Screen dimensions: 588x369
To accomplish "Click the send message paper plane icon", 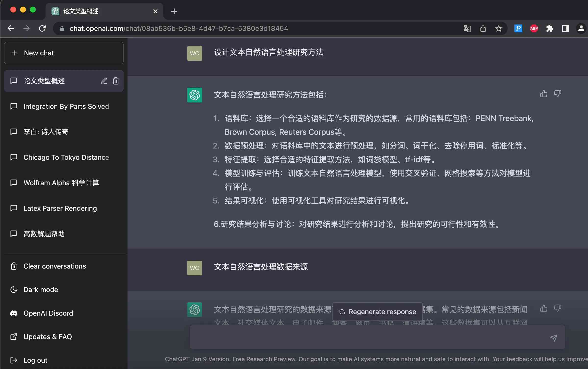I will 554,338.
